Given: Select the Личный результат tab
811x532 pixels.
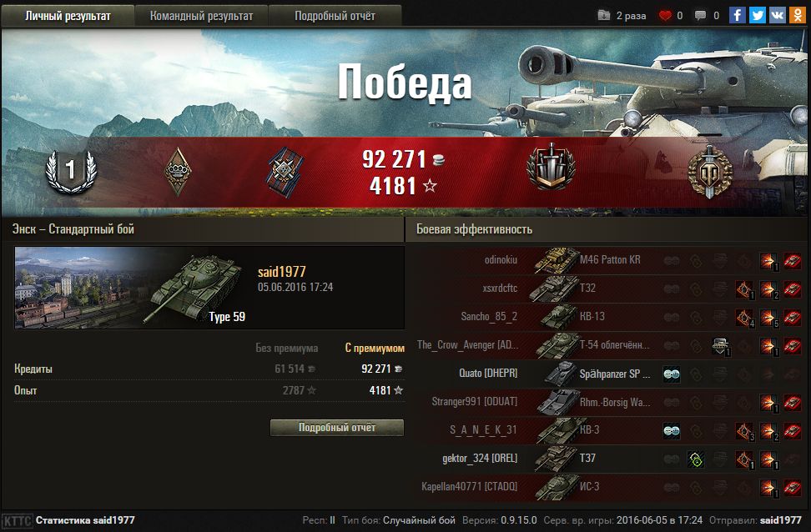Looking at the screenshot, I should tap(68, 16).
